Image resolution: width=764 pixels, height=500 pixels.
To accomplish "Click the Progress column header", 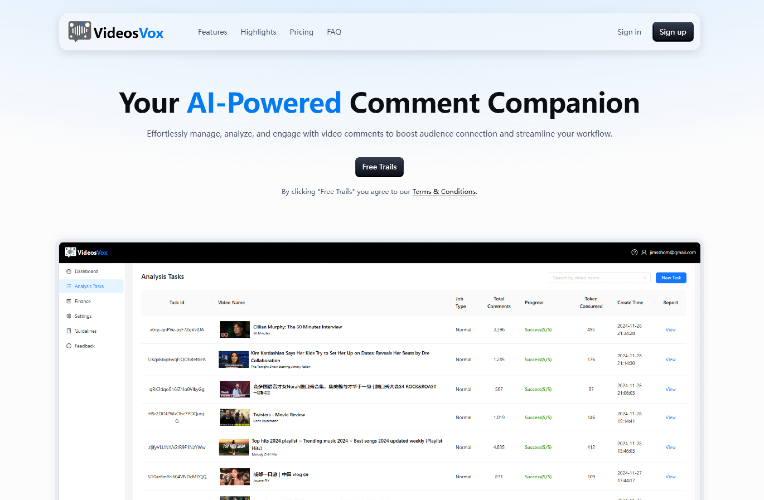I will tap(534, 303).
